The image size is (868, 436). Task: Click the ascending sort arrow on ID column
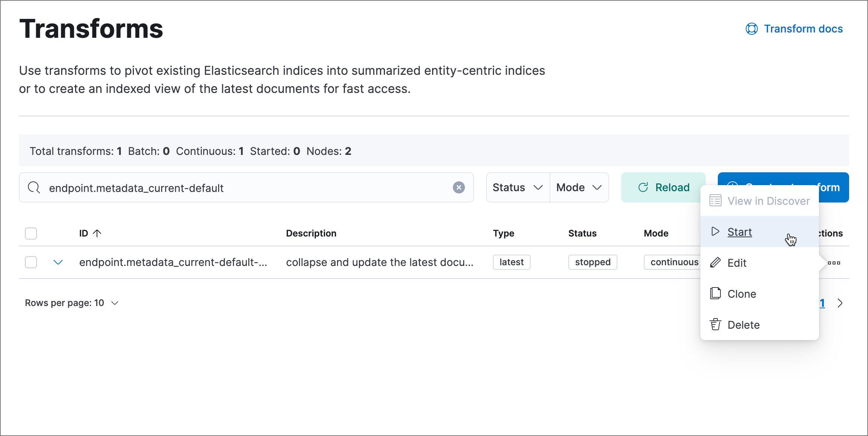pos(97,233)
